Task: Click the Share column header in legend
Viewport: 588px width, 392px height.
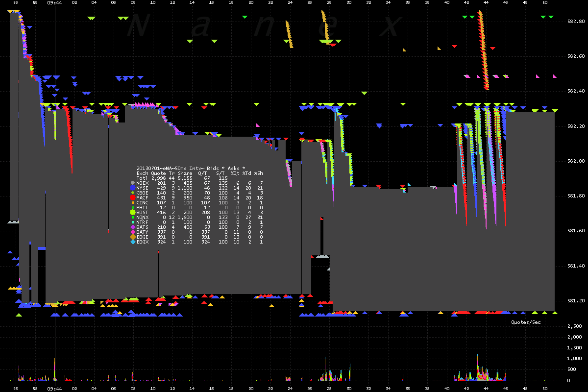Action: coord(185,173)
